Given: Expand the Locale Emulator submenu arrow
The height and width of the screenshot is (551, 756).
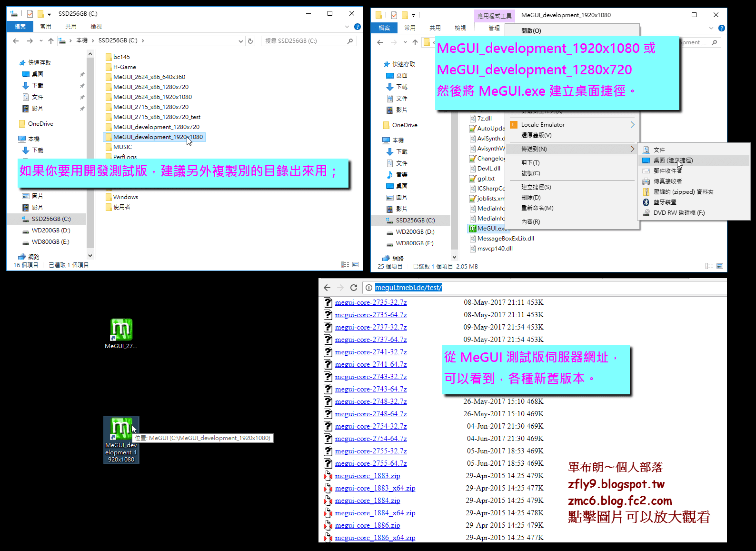Looking at the screenshot, I should tap(632, 125).
